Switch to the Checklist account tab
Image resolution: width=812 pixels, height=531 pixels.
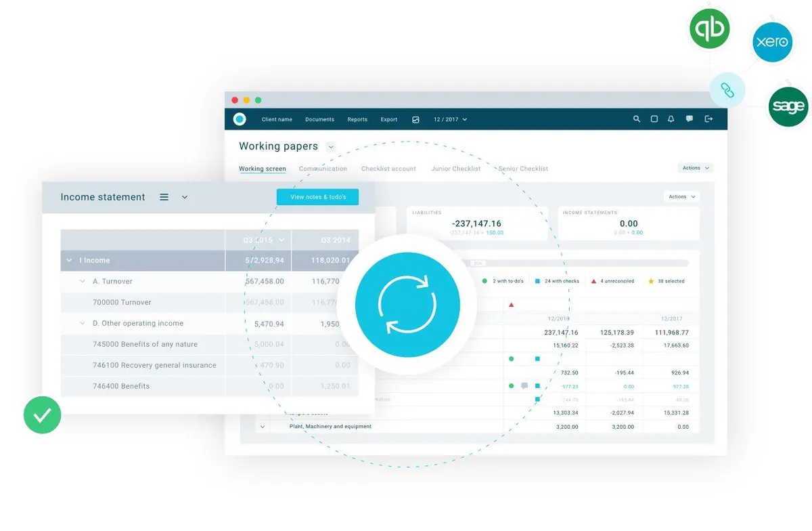click(x=388, y=169)
